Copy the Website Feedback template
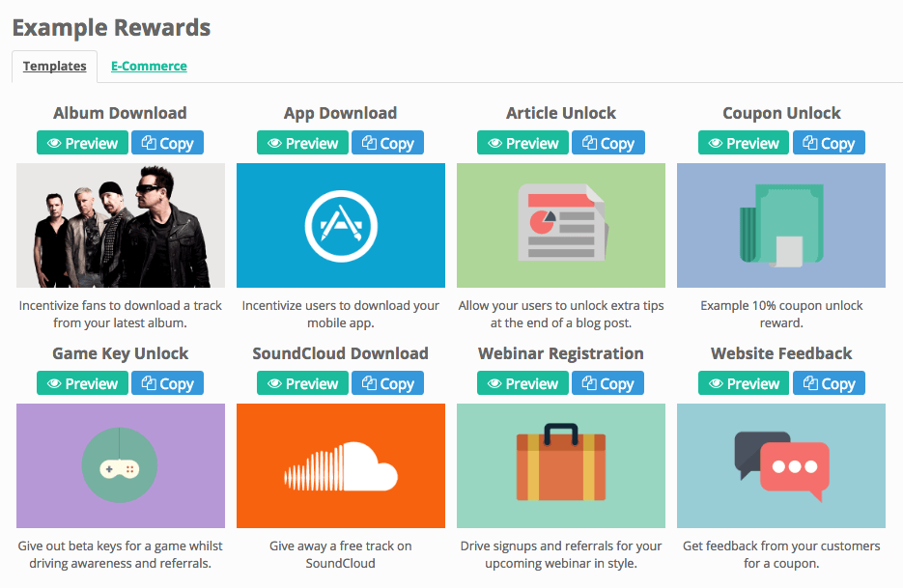The height and width of the screenshot is (588, 903). coord(829,383)
